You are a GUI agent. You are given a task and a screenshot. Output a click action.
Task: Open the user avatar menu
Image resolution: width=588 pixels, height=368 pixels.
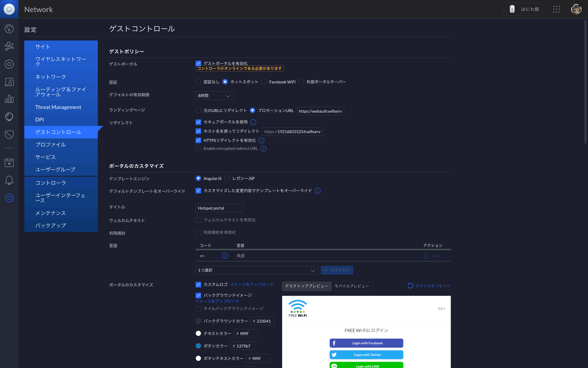tap(576, 9)
